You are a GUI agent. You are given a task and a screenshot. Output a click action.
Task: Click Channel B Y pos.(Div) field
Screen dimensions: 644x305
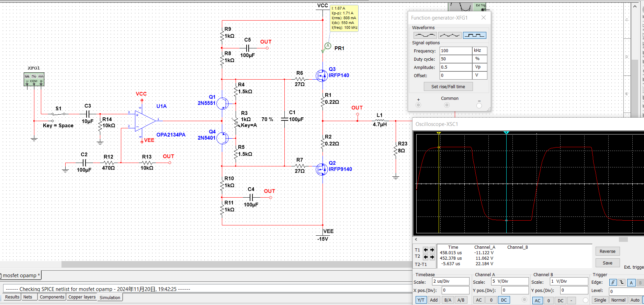pyautogui.click(x=574, y=290)
